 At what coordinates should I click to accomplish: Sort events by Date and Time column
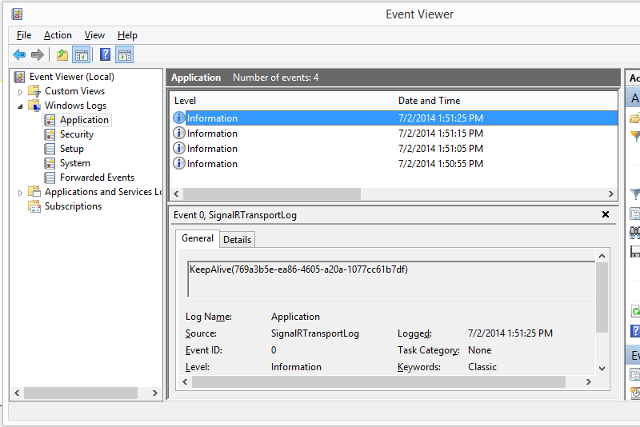pyautogui.click(x=428, y=100)
